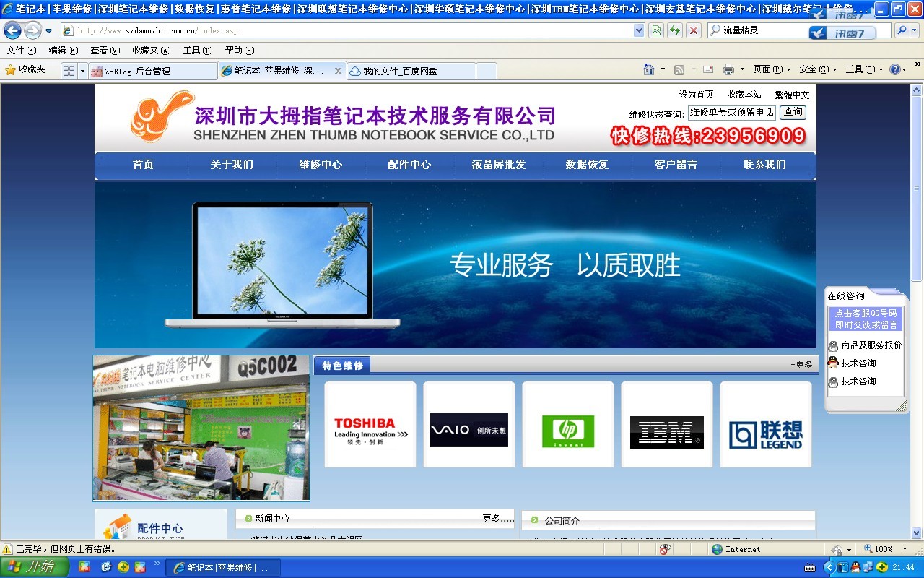The image size is (924, 578).
Task: Click the 联想 Legend logo thumbnail
Action: click(x=766, y=425)
